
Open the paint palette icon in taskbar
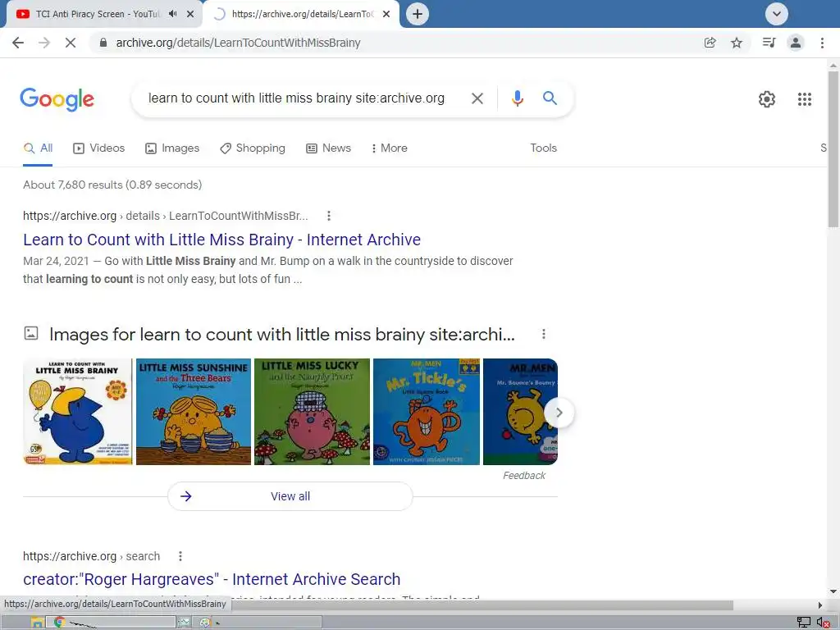click(204, 623)
